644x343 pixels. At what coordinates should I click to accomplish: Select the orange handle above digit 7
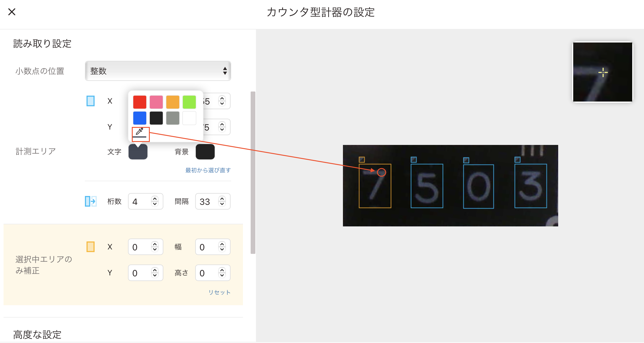point(362,160)
